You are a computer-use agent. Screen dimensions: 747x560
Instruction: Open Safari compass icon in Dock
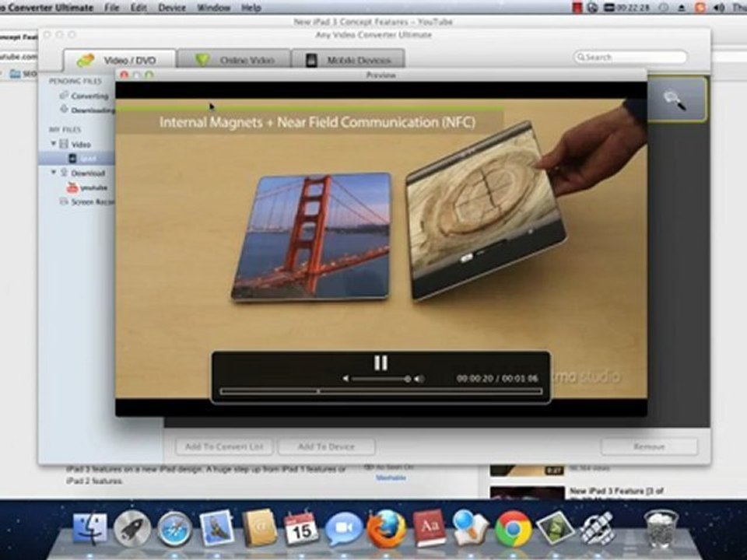click(x=175, y=528)
